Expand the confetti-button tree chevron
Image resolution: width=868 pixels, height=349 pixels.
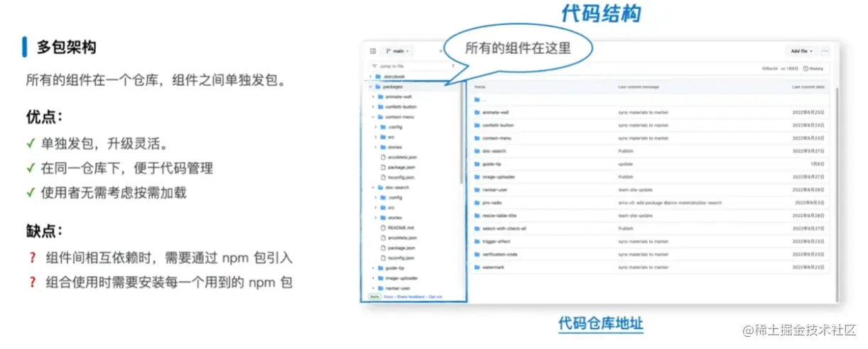(374, 106)
